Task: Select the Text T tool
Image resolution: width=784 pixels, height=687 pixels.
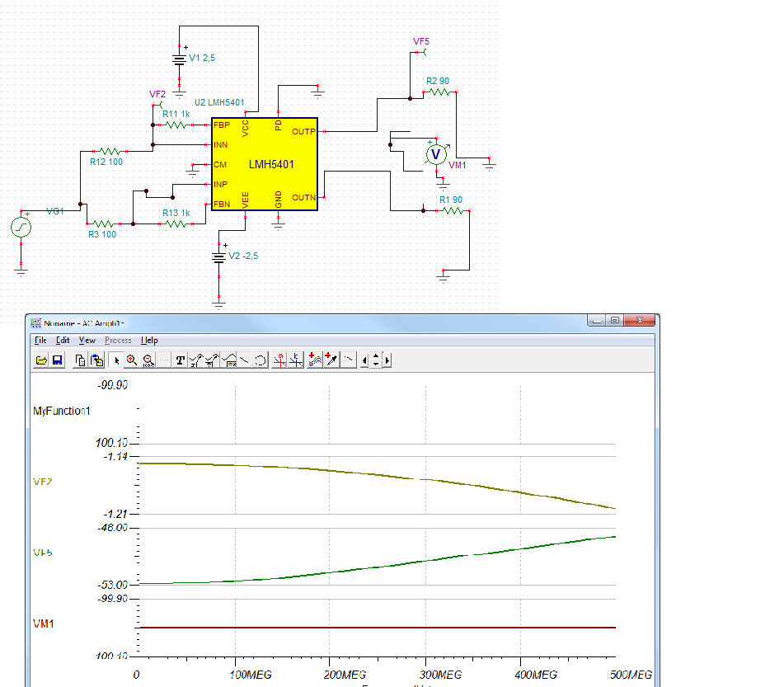Action: point(181,360)
